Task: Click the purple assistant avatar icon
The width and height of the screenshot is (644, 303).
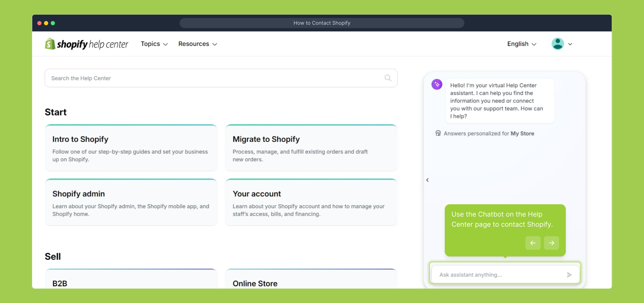Action: [x=437, y=84]
